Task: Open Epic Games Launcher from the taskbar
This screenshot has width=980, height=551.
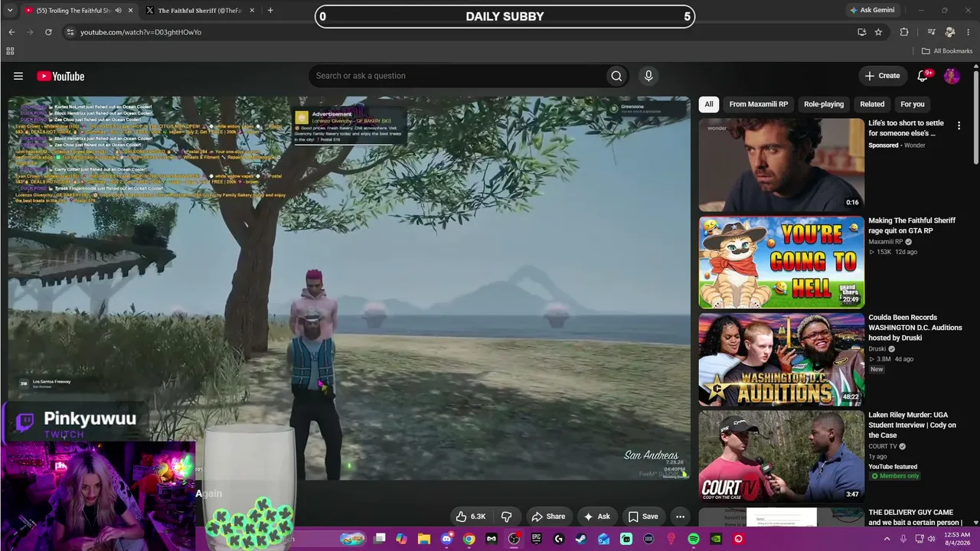Action: 536,539
